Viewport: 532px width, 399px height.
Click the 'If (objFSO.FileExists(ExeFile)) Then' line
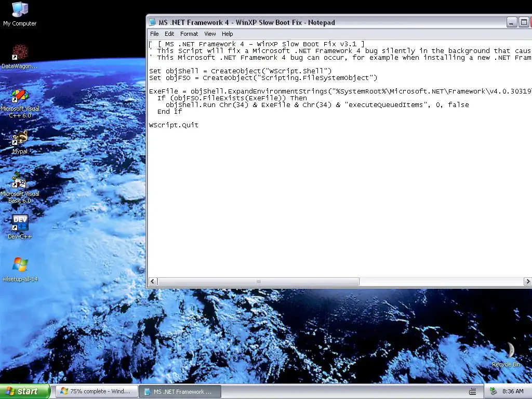tap(232, 98)
